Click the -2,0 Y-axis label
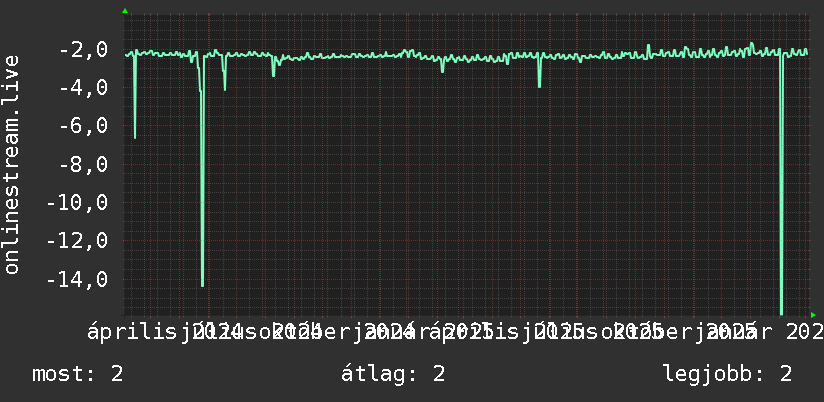824x402 pixels. click(x=83, y=50)
